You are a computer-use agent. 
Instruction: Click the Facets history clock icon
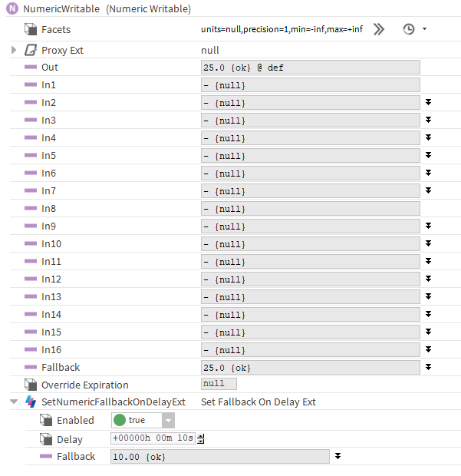coord(408,29)
